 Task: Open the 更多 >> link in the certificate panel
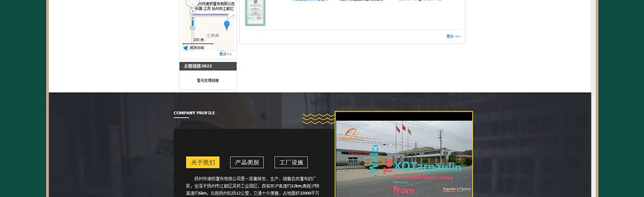pyautogui.click(x=453, y=37)
